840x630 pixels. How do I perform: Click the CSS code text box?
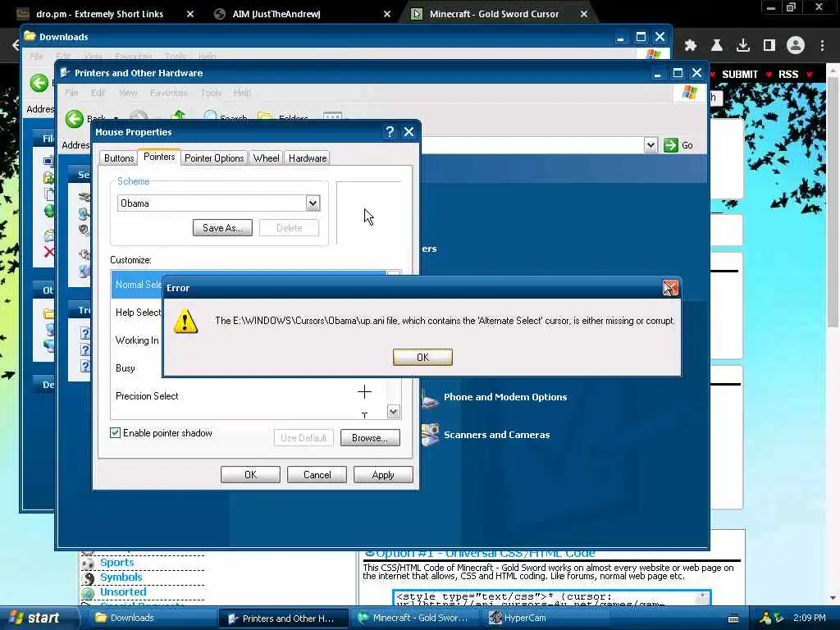(552, 598)
